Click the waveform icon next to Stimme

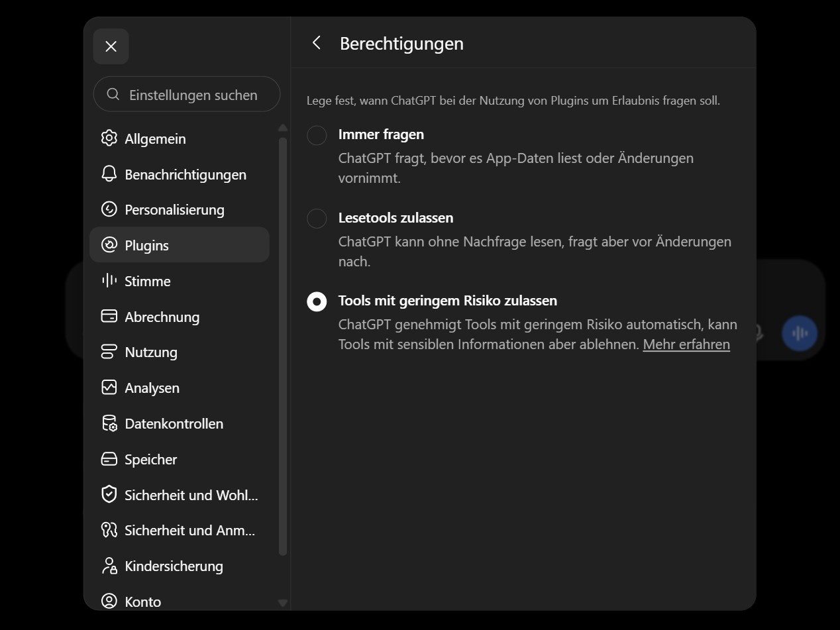point(109,281)
